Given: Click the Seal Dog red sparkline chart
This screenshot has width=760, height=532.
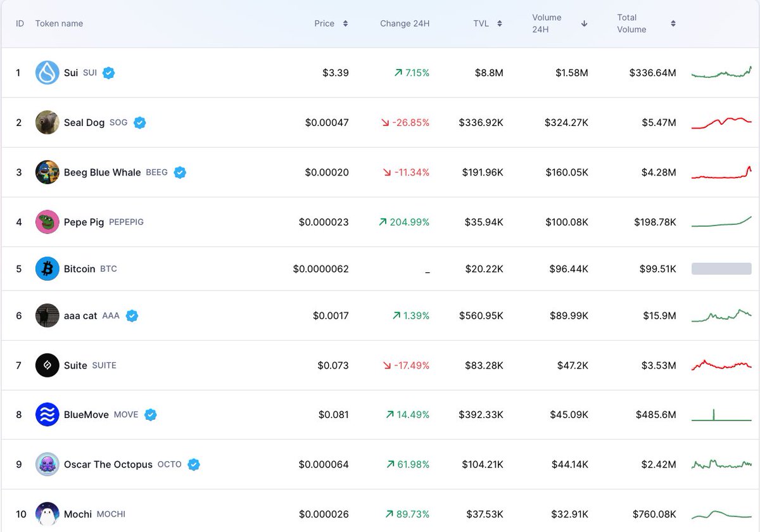Looking at the screenshot, I should coord(721,122).
